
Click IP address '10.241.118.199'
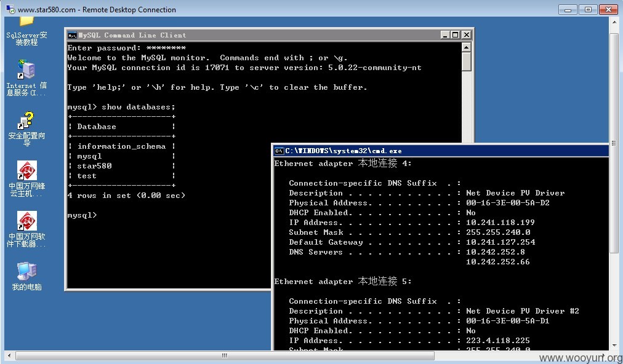pyautogui.click(x=500, y=223)
